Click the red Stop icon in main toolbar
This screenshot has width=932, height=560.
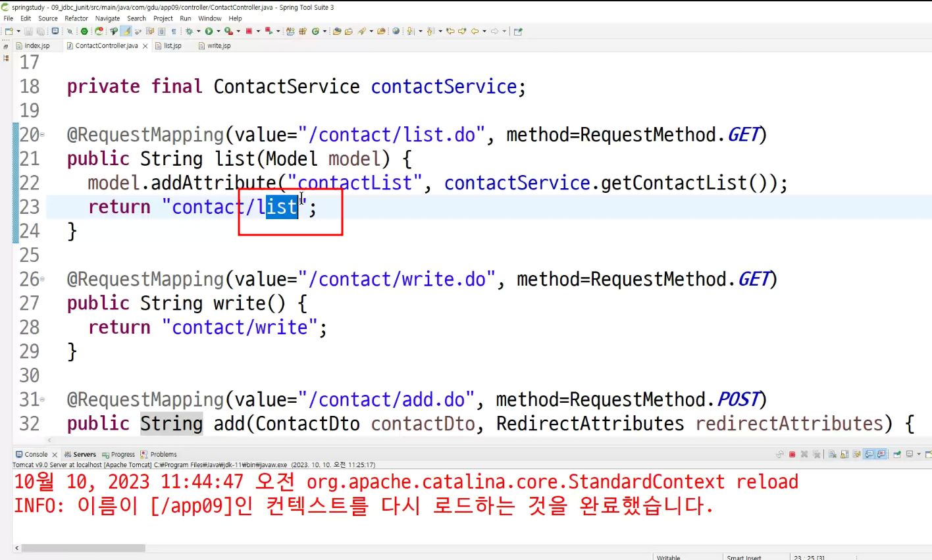click(x=249, y=31)
